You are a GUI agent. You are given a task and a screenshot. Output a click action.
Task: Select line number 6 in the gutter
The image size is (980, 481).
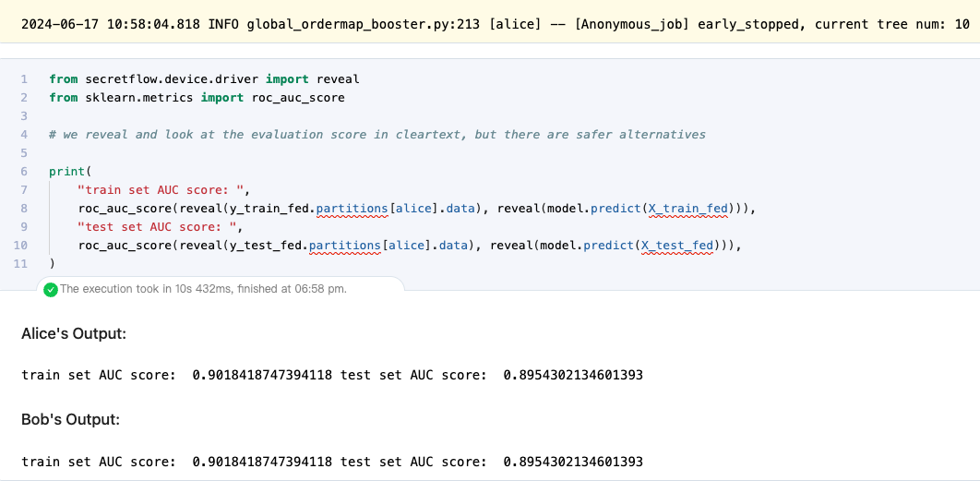click(24, 172)
